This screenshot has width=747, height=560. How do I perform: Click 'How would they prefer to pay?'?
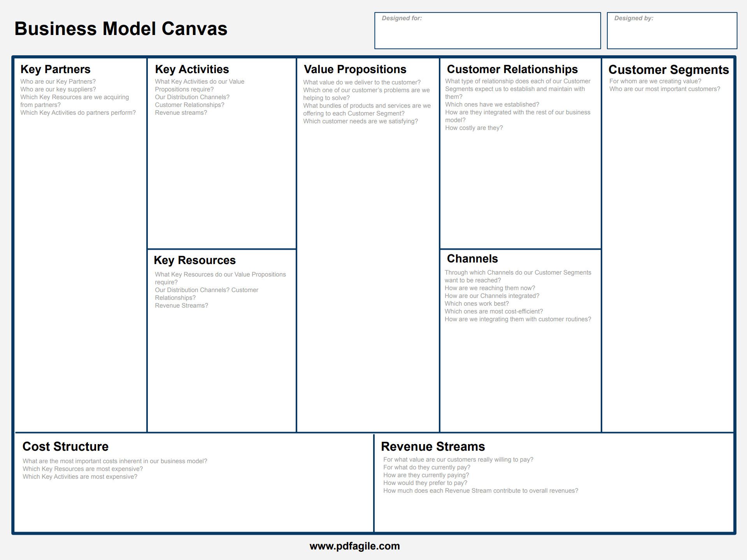tap(425, 483)
